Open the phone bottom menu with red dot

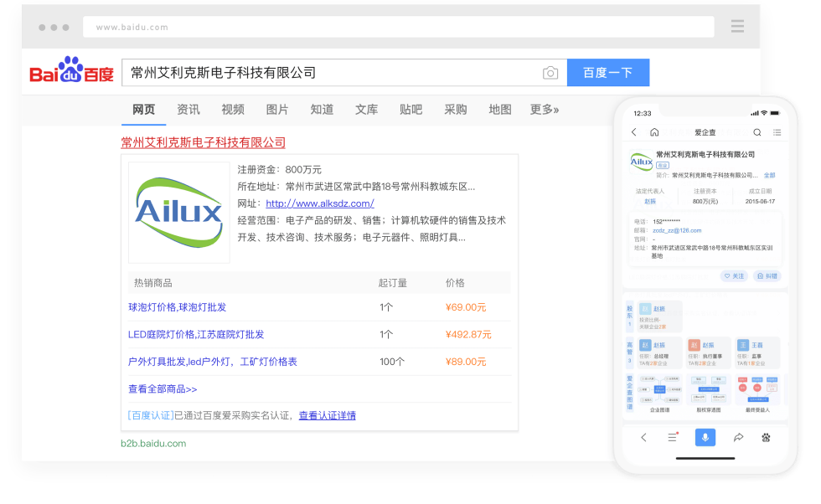pyautogui.click(x=674, y=437)
